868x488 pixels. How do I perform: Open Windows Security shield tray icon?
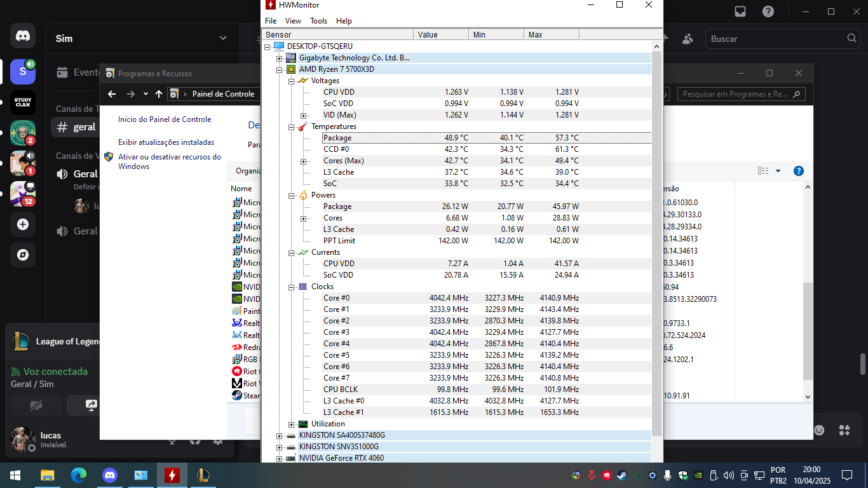point(682,475)
